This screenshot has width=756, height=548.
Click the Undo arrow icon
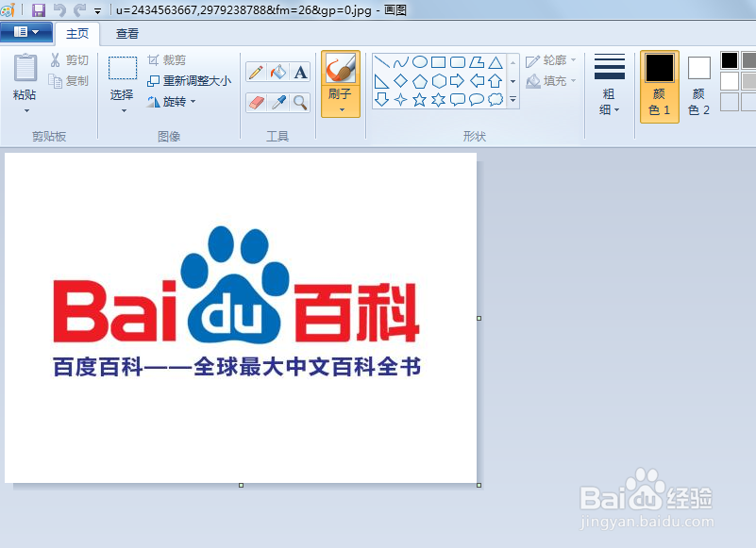(59, 9)
